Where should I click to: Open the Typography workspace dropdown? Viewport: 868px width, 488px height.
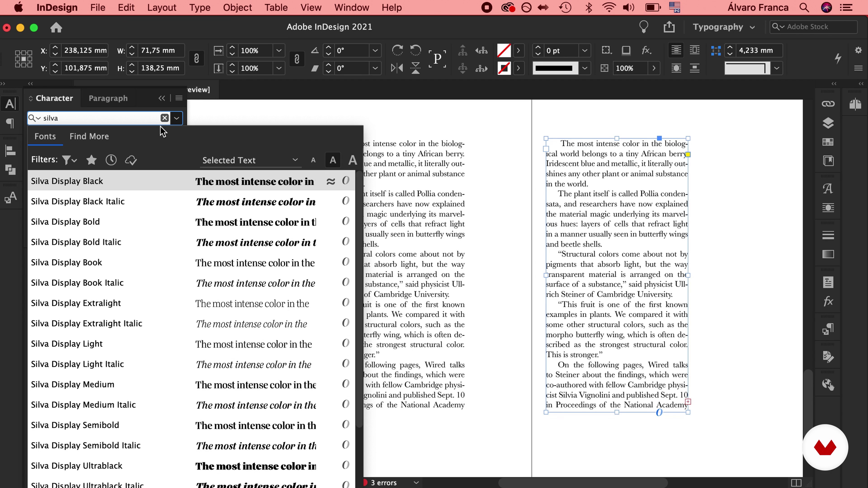coord(723,27)
